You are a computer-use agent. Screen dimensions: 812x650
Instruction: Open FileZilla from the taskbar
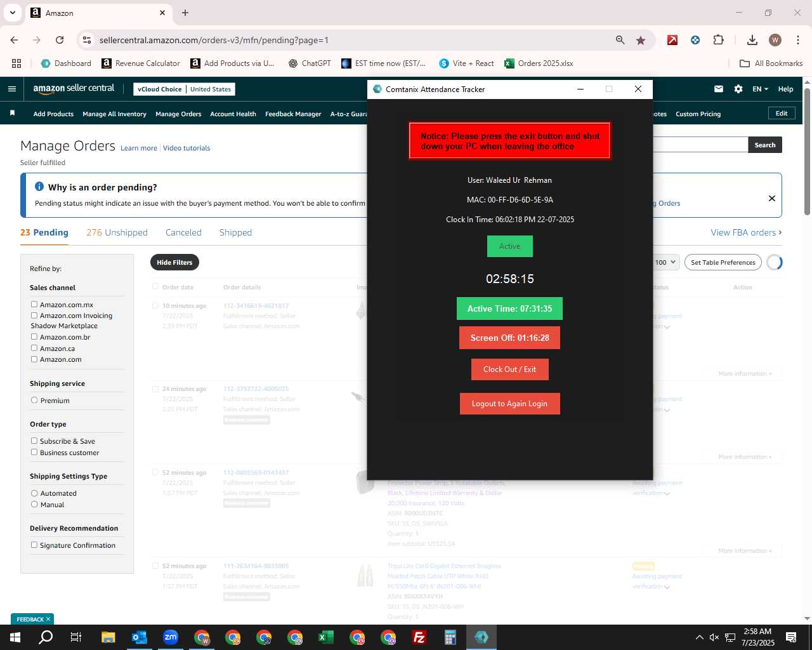419,637
